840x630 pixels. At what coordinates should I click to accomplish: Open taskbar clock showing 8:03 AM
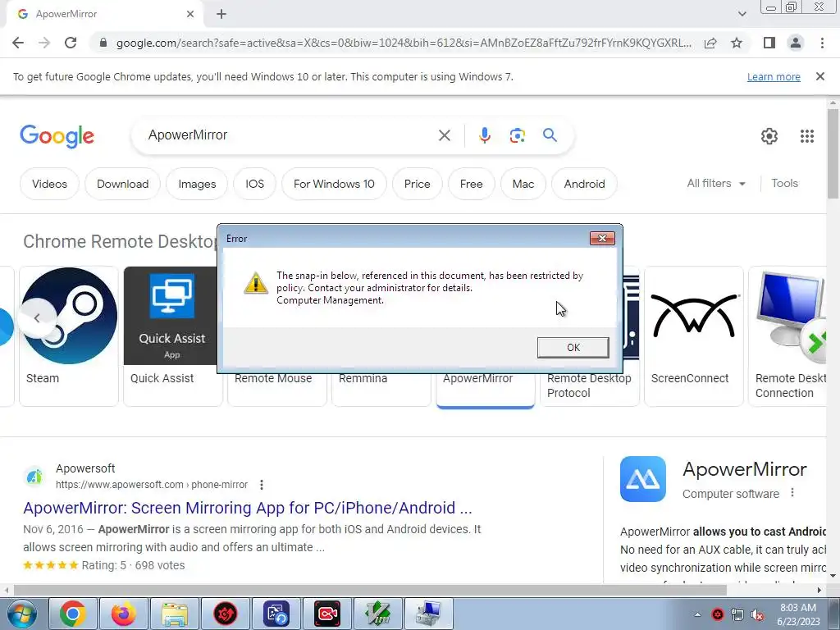[x=798, y=614]
